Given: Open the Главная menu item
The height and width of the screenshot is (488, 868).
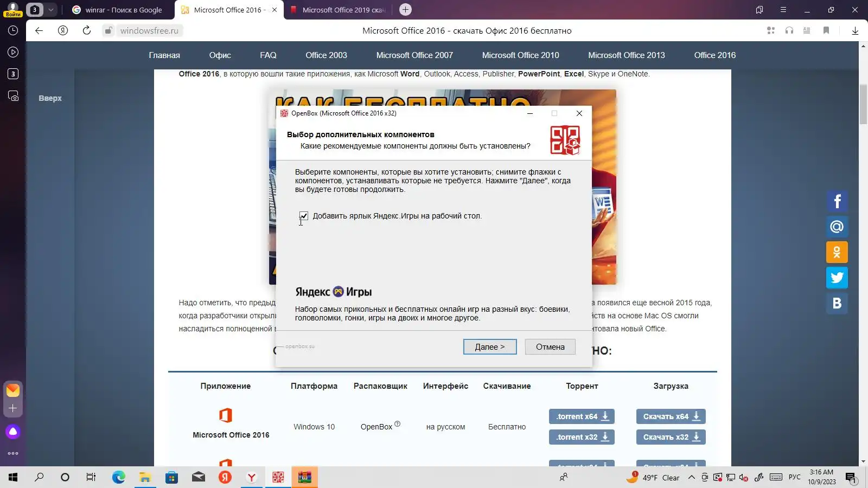Looking at the screenshot, I should (164, 55).
